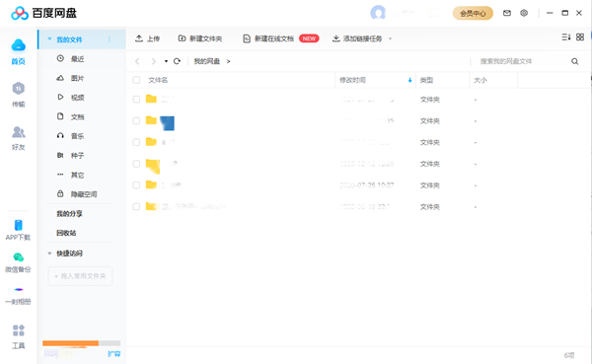
Task: Select 文档 in the sidebar
Action: (77, 116)
